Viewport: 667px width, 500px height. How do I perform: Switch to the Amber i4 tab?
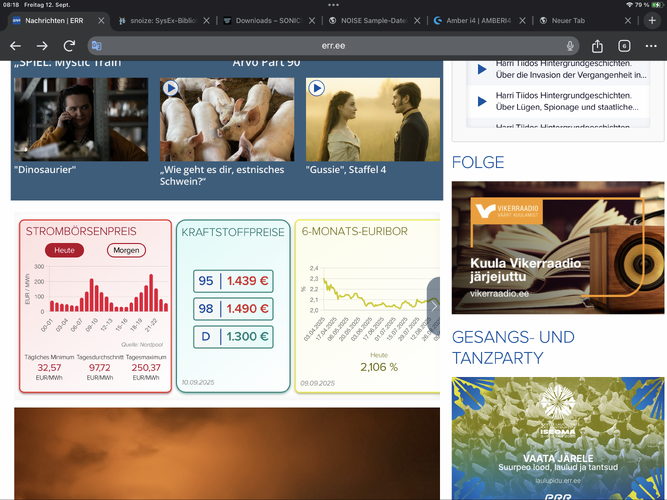click(479, 20)
